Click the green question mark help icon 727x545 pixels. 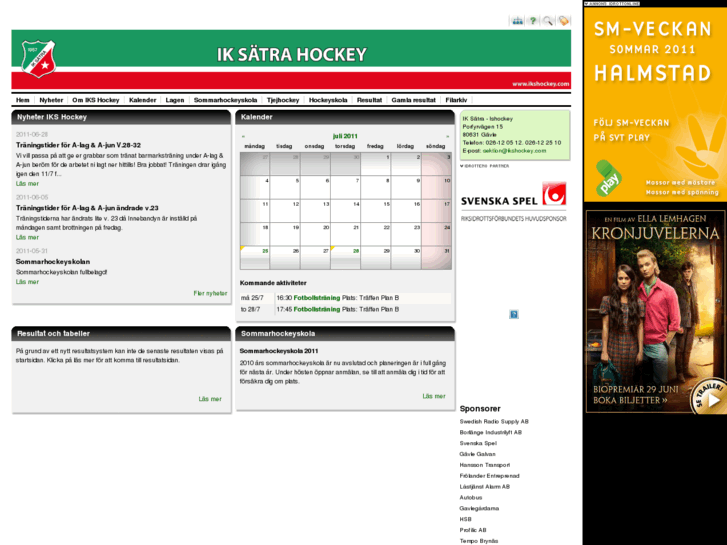[533, 21]
